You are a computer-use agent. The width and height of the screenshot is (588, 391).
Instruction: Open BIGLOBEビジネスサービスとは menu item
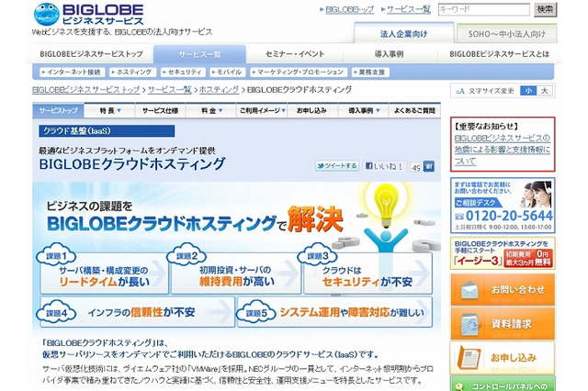pyautogui.click(x=499, y=54)
